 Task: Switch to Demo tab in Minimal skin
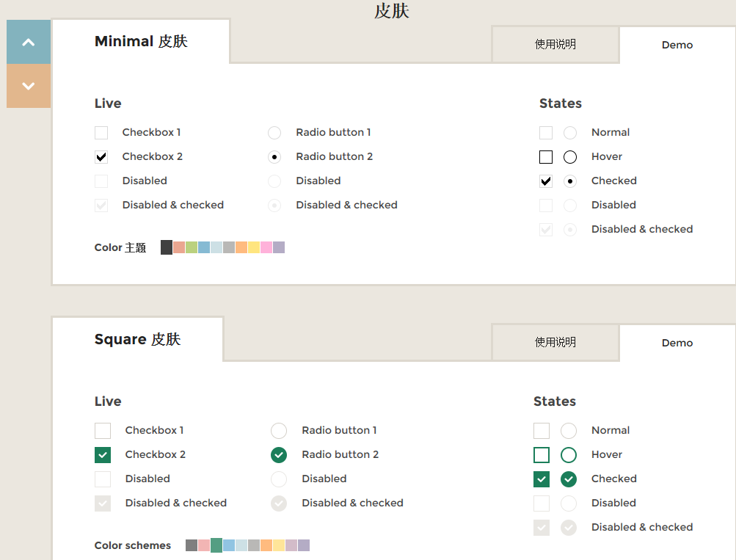click(x=677, y=45)
